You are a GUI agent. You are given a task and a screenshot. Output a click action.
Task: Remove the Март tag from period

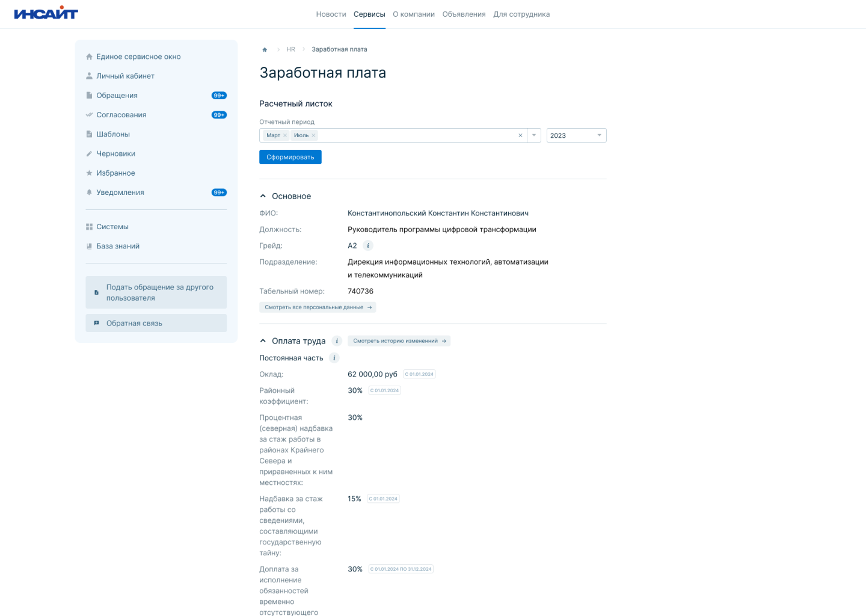(285, 135)
